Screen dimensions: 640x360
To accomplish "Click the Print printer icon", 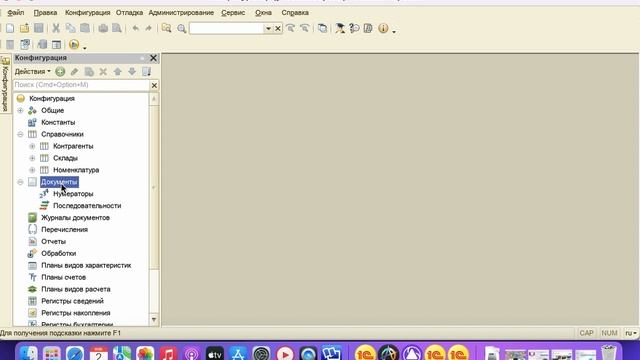I will coord(103,28).
